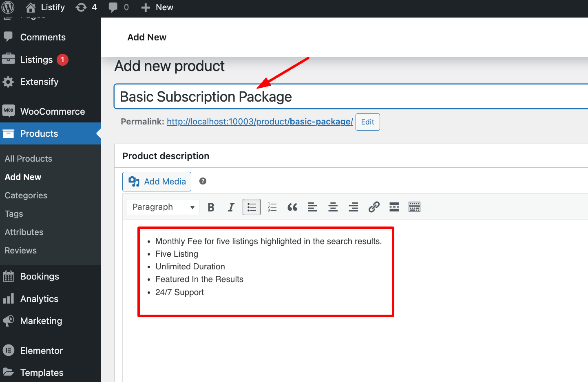588x382 pixels.
Task: Align description text center
Action: point(333,207)
